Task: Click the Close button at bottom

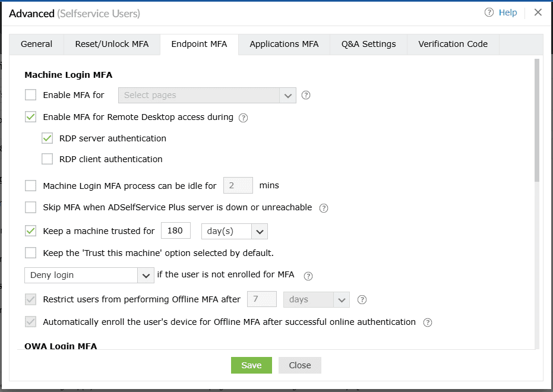Action: tap(300, 365)
